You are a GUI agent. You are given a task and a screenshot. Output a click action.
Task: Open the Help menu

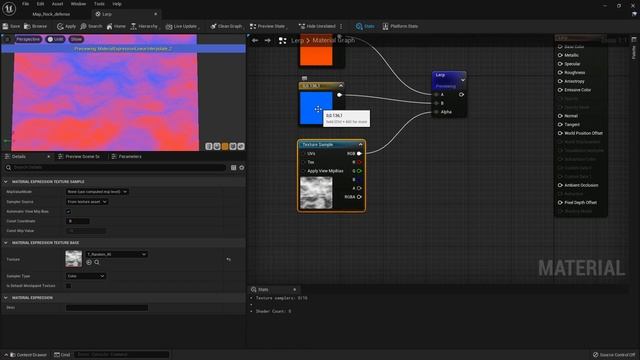coord(117,4)
